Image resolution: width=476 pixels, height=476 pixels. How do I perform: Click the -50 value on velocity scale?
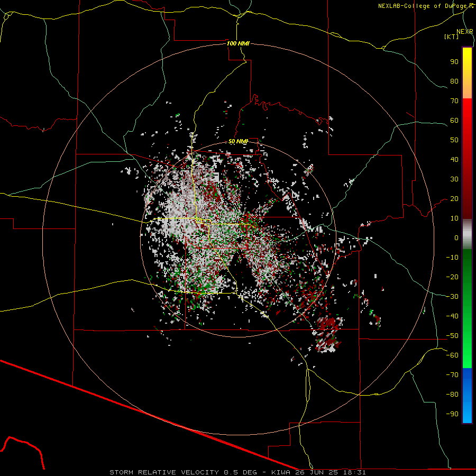click(452, 336)
